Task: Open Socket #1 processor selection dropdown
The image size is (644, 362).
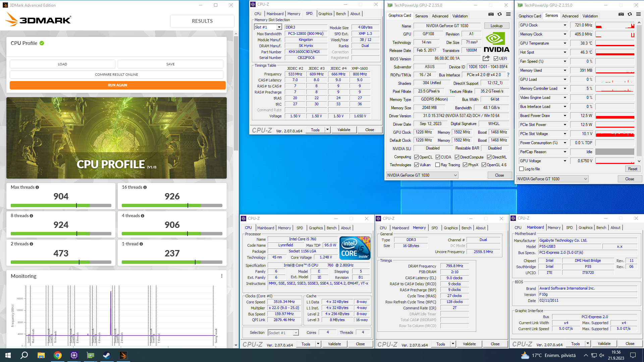Action: pyautogui.click(x=296, y=333)
